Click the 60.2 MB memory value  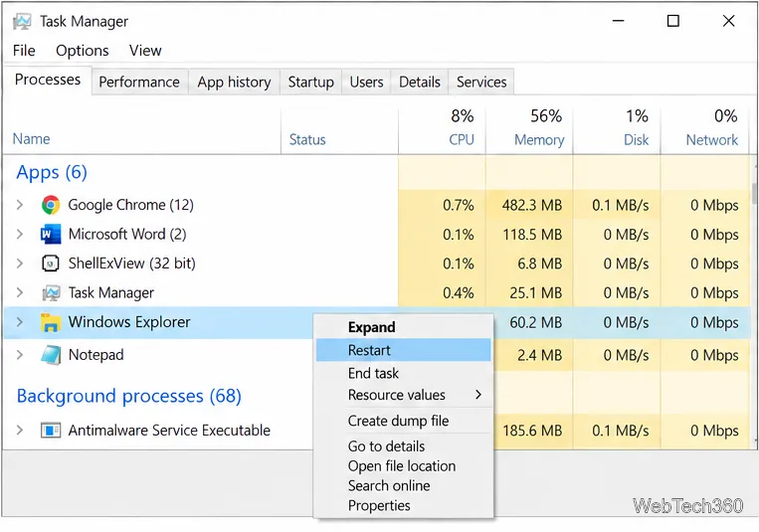pyautogui.click(x=535, y=322)
